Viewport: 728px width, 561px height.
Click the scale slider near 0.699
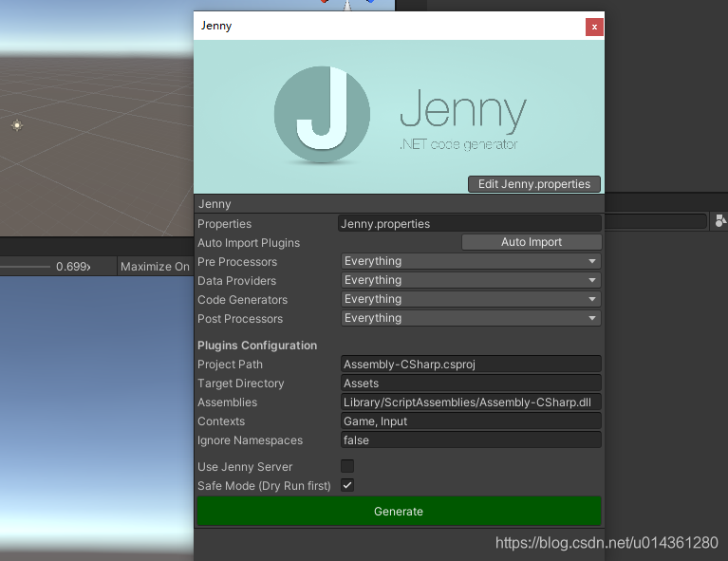click(x=26, y=267)
